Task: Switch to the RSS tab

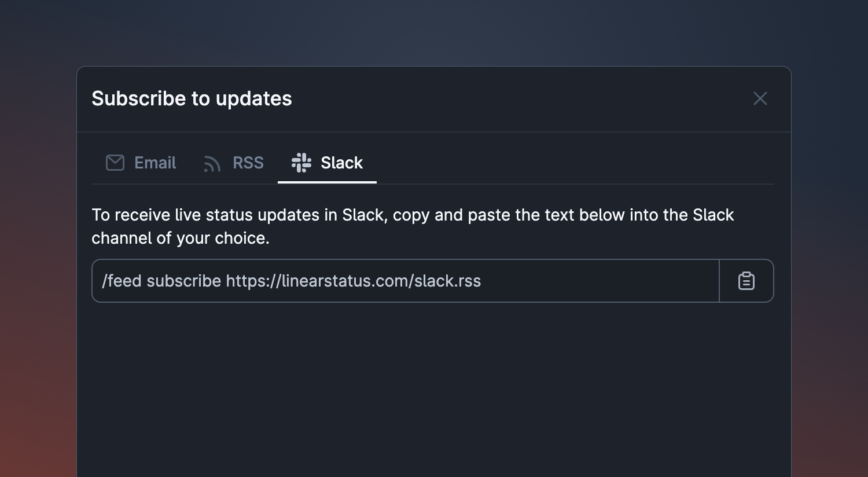Action: click(x=234, y=163)
